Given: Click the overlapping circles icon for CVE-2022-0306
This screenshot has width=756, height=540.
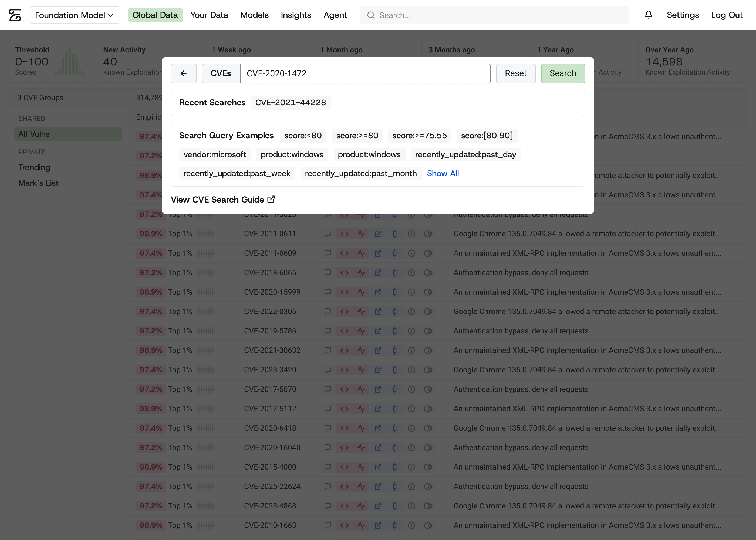Looking at the screenshot, I should pos(428,312).
